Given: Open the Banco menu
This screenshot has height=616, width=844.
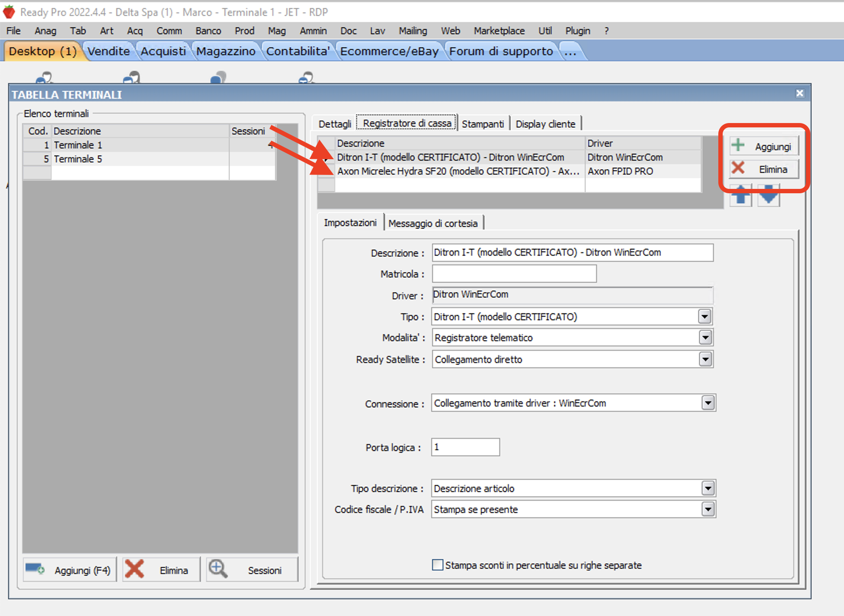Looking at the screenshot, I should pos(208,31).
